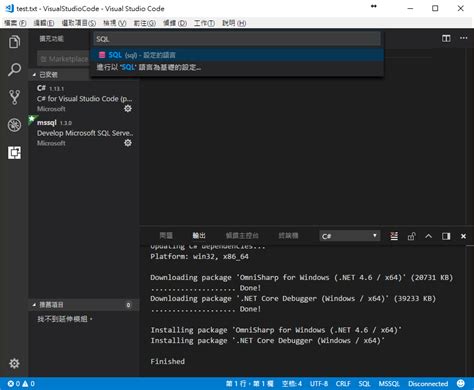The width and height of the screenshot is (474, 390).
Task: Open the Tasks menu
Action: point(204,23)
